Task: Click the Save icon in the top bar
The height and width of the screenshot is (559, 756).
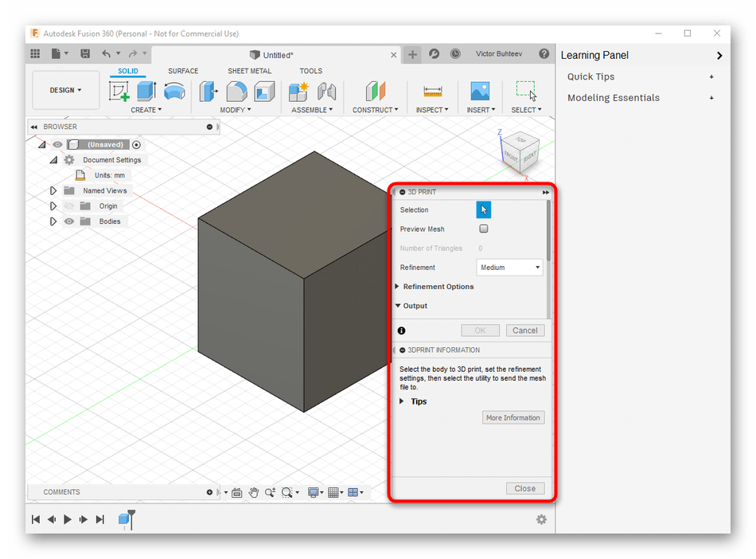Action: [x=84, y=54]
